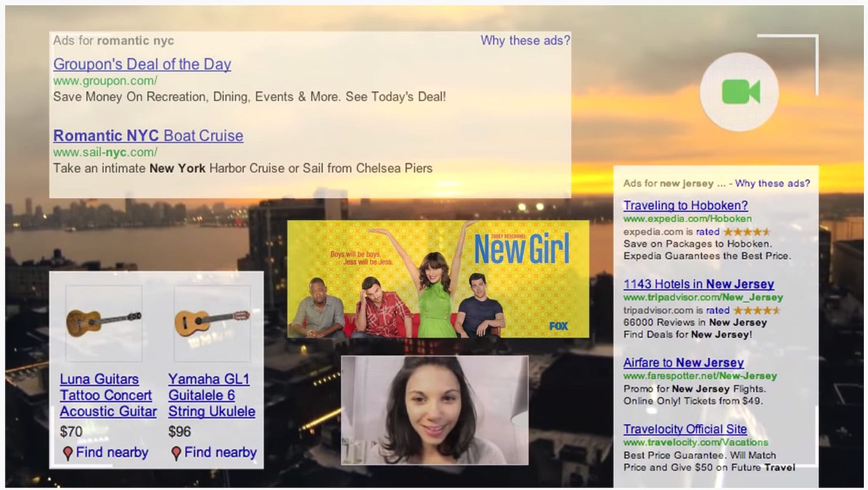Click the video call window of the woman
This screenshot has height=490, width=868.
[x=435, y=410]
